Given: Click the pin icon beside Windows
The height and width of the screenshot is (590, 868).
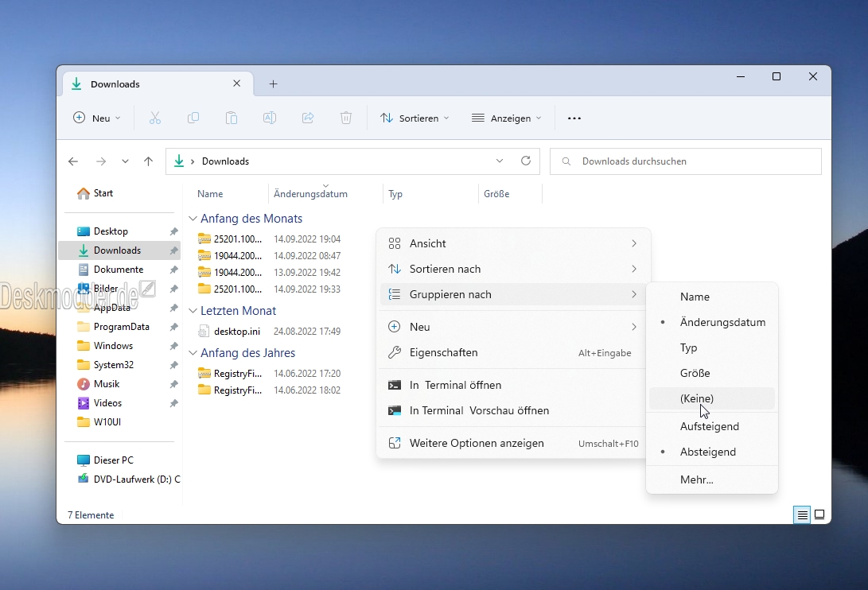Looking at the screenshot, I should pos(173,346).
